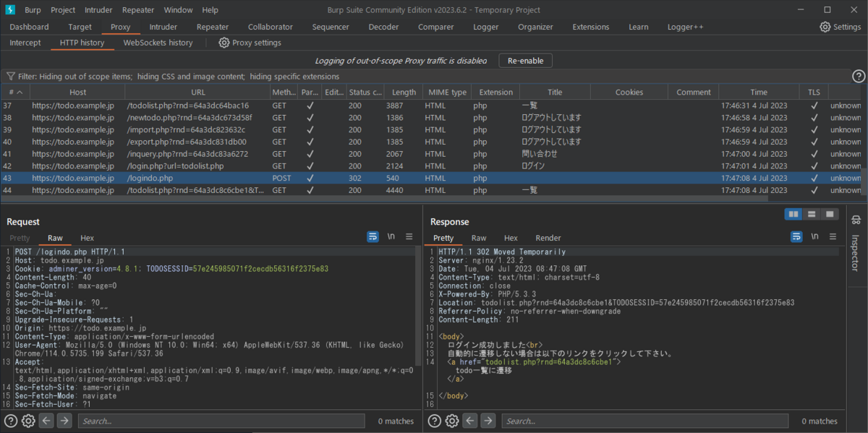Select row 37 in HTTP history
Viewport: 868px width, 433px height.
tap(430, 106)
